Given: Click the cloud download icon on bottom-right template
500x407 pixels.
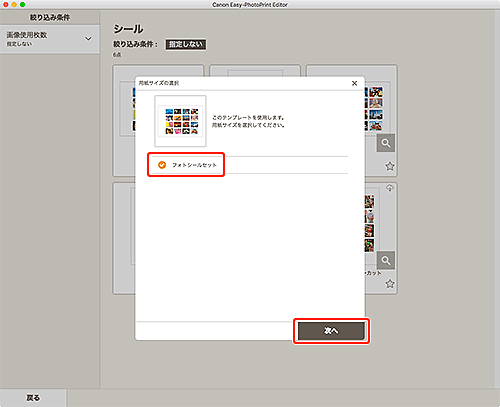Looking at the screenshot, I should coord(390,188).
